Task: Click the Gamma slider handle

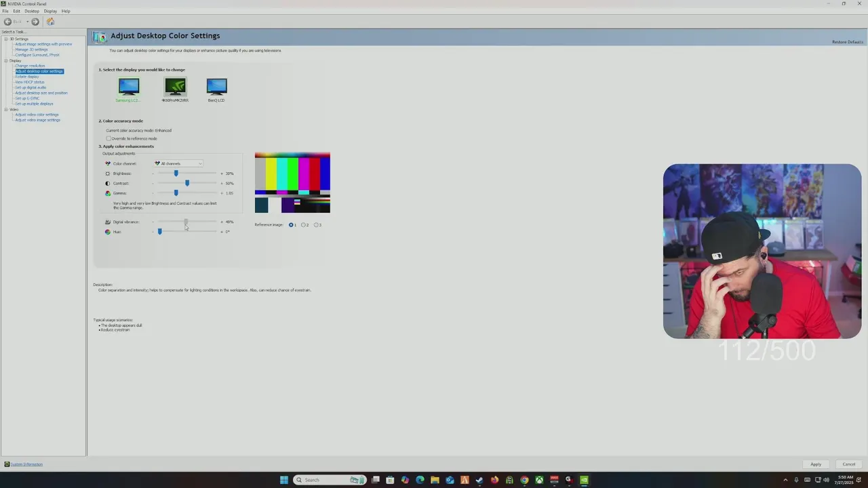Action: click(176, 193)
